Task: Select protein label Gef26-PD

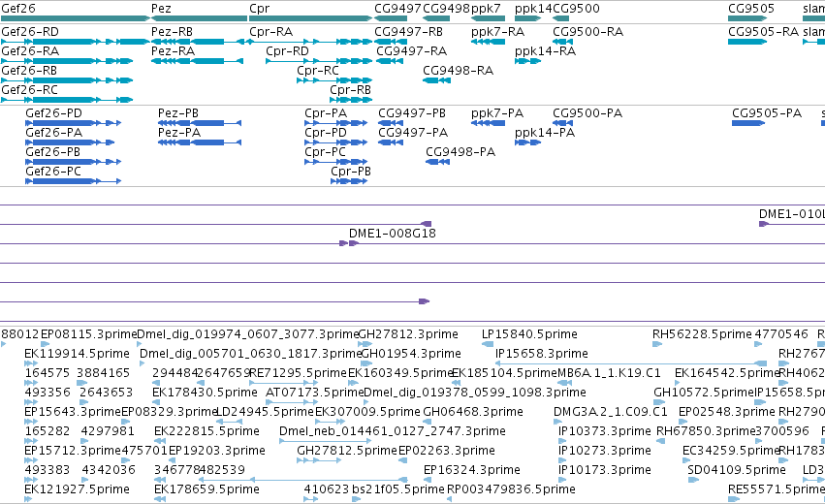Action: pyautogui.click(x=53, y=113)
